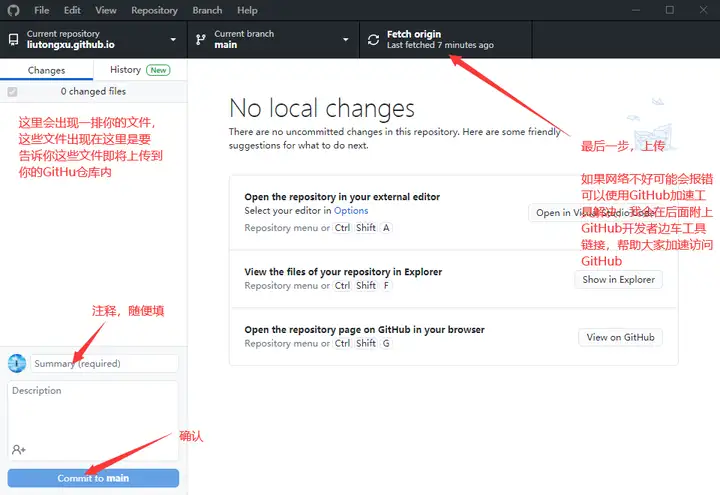This screenshot has height=495, width=720.
Task: Switch to the History tab
Action: click(140, 70)
